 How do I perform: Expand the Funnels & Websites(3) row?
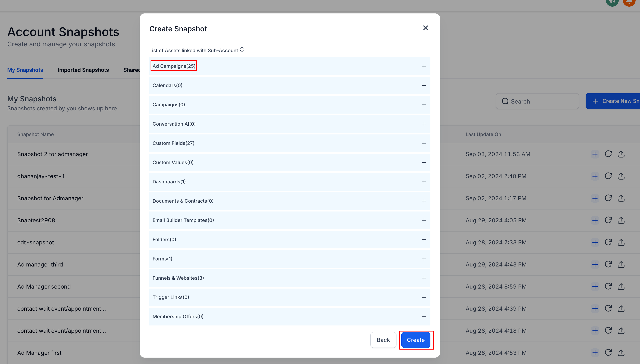pyautogui.click(x=424, y=278)
